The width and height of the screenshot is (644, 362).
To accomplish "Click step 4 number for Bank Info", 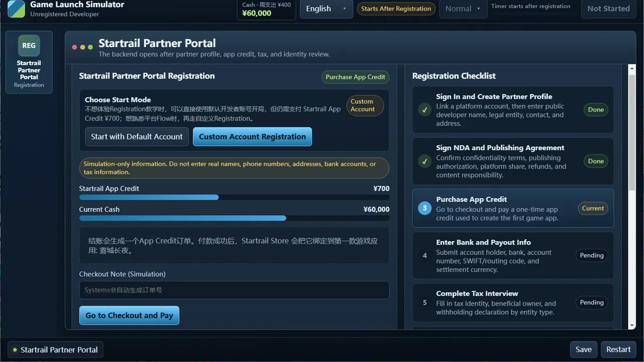I will pos(425,255).
